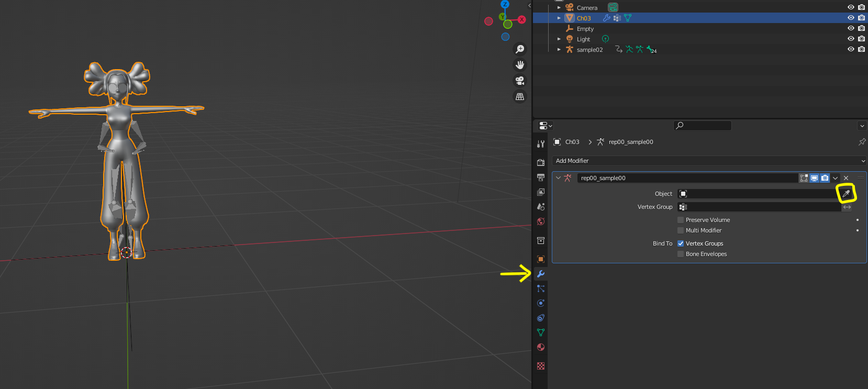868x389 pixels.
Task: Pin the properties editor context
Action: [x=862, y=142]
